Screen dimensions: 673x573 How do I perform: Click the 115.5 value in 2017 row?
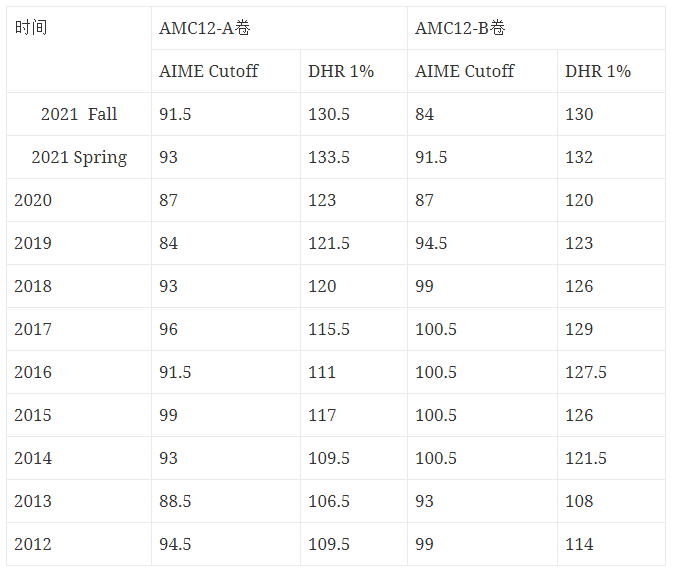tap(354, 329)
